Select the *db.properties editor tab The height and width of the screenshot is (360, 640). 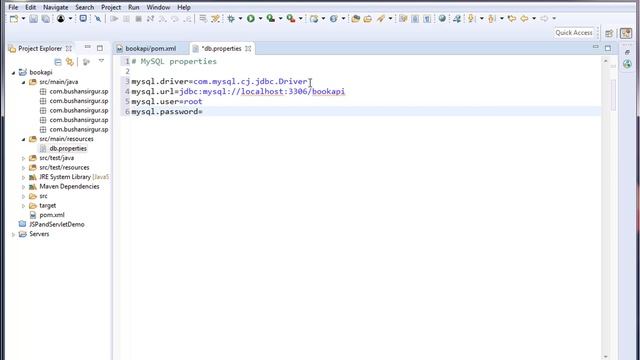click(x=222, y=49)
